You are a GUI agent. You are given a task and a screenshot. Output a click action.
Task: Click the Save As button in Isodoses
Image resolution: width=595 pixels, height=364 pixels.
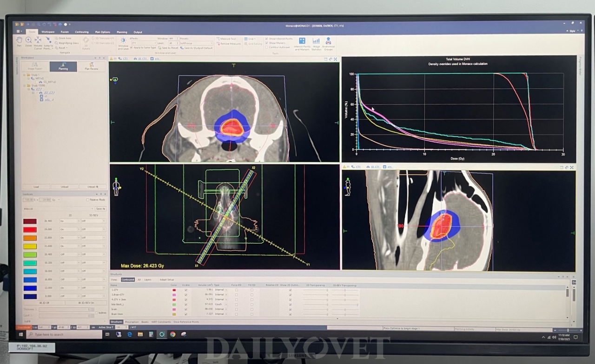[x=100, y=209]
